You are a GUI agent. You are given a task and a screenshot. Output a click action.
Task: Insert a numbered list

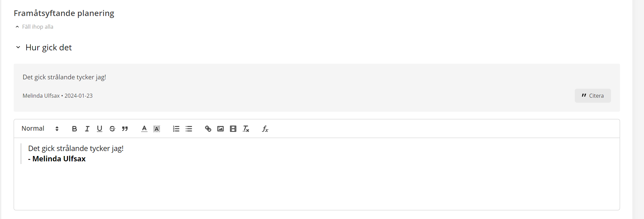pos(176,129)
